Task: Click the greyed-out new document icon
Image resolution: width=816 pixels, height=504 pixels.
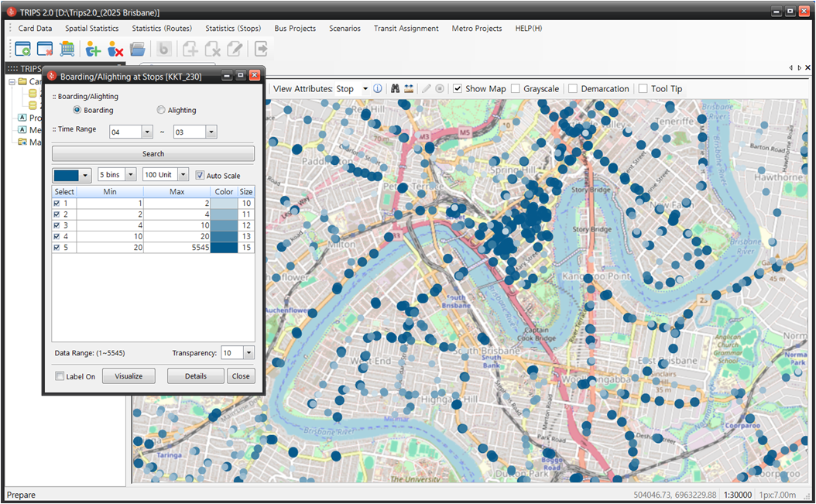Action: tap(190, 49)
